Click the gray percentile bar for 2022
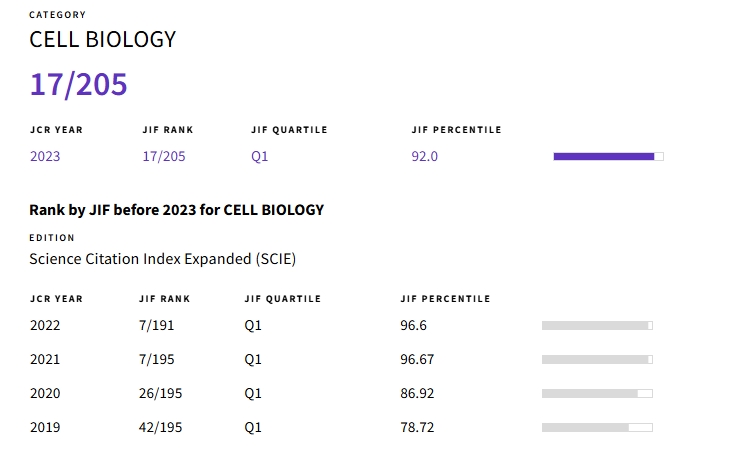 pyautogui.click(x=597, y=325)
